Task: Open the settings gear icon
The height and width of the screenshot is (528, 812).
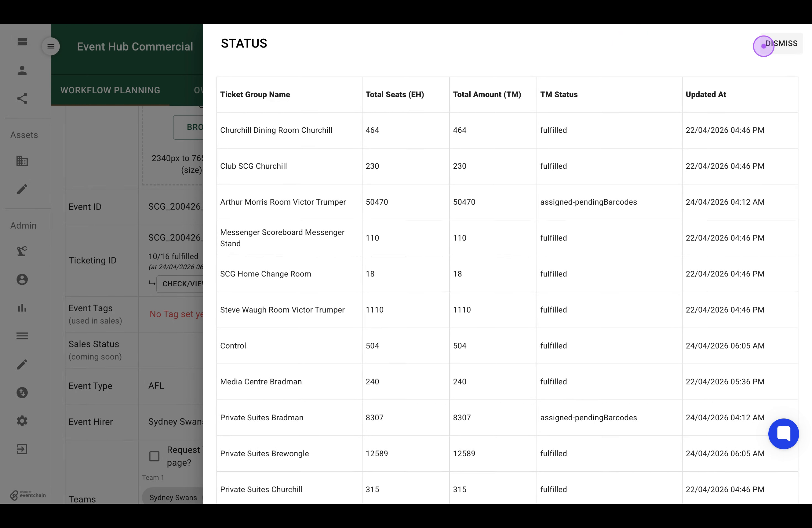Action: click(22, 421)
